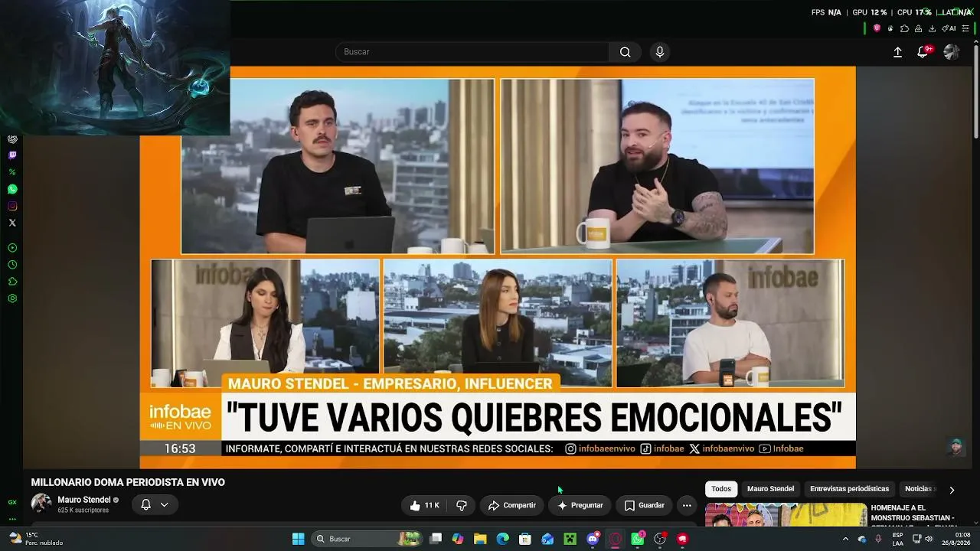Open the microphone icon in system tray
This screenshot has width=980, height=551.
[x=878, y=539]
